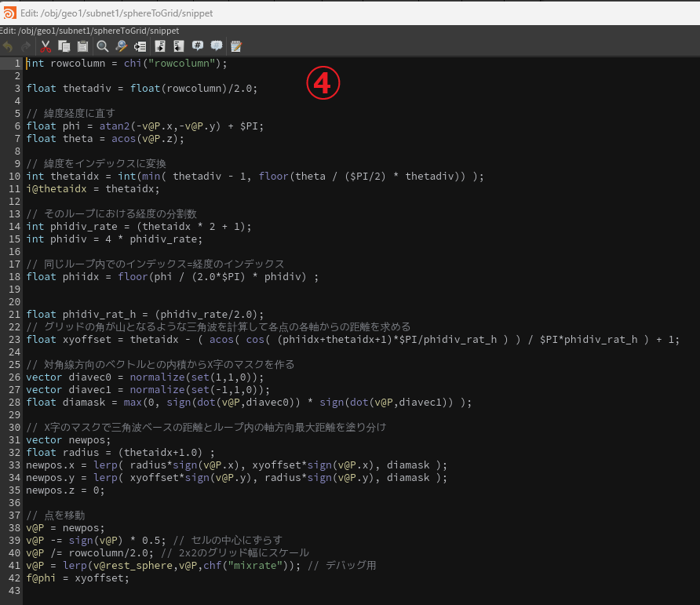Click line number 1 in the gutter

[17, 64]
